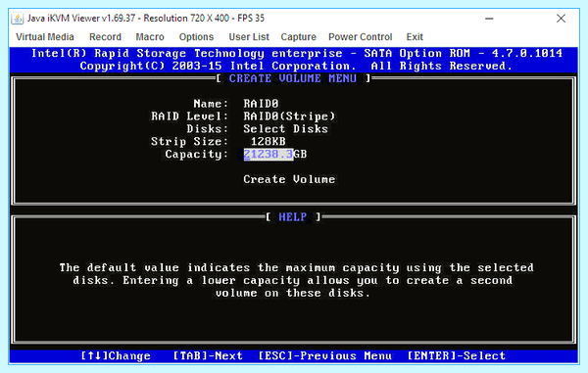Click the [ENTER]-Select hint
The image size is (588, 373).
tap(457, 355)
